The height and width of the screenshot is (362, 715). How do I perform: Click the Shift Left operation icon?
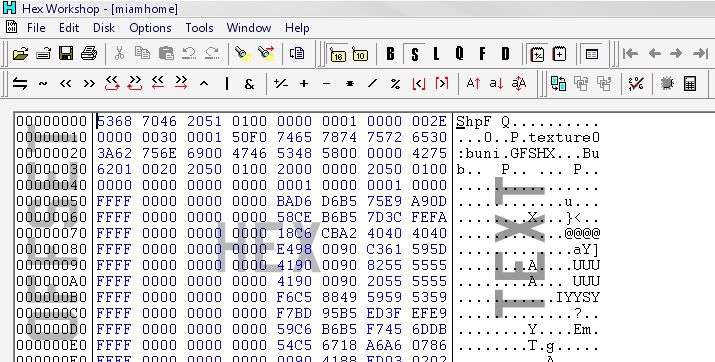pyautogui.click(x=66, y=83)
